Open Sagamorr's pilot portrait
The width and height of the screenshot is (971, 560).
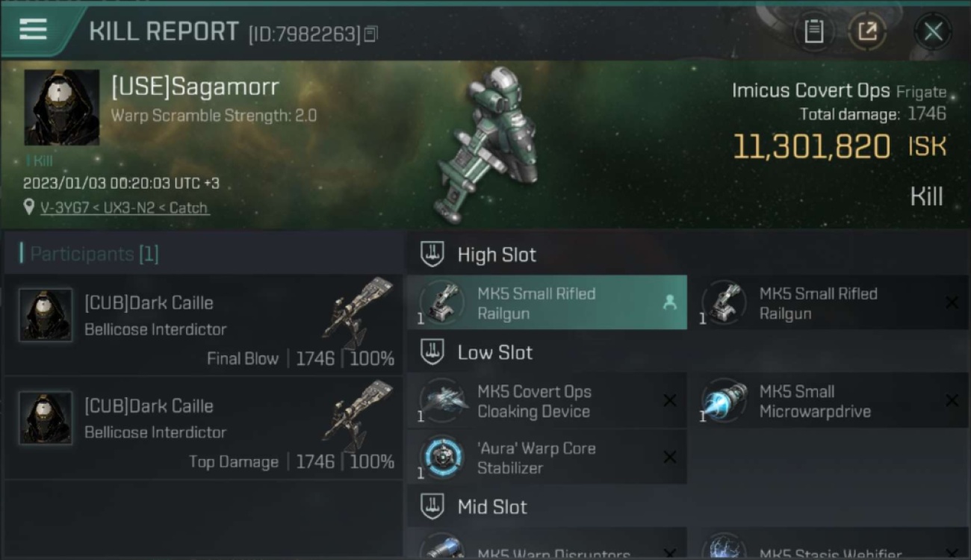pyautogui.click(x=62, y=108)
